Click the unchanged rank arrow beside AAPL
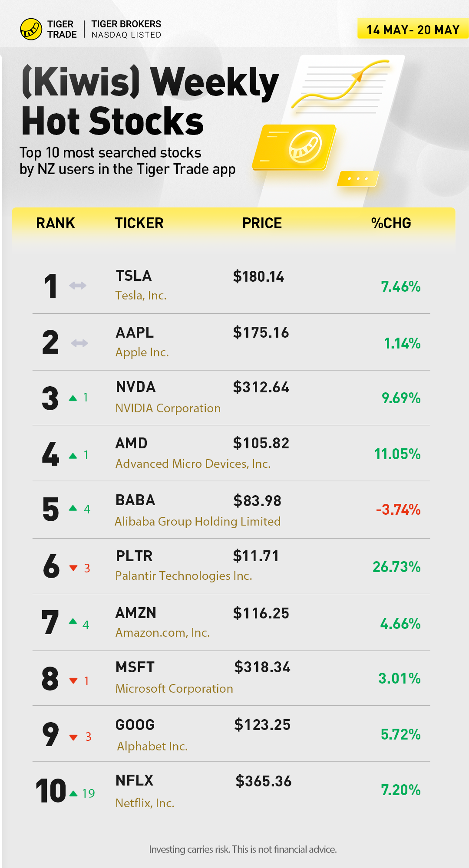 pos(79,343)
